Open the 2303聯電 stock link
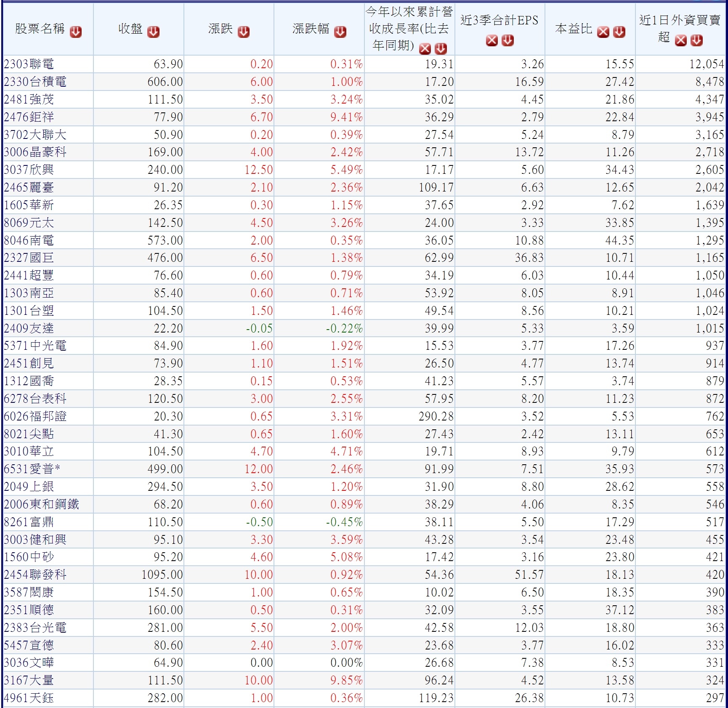 (29, 64)
